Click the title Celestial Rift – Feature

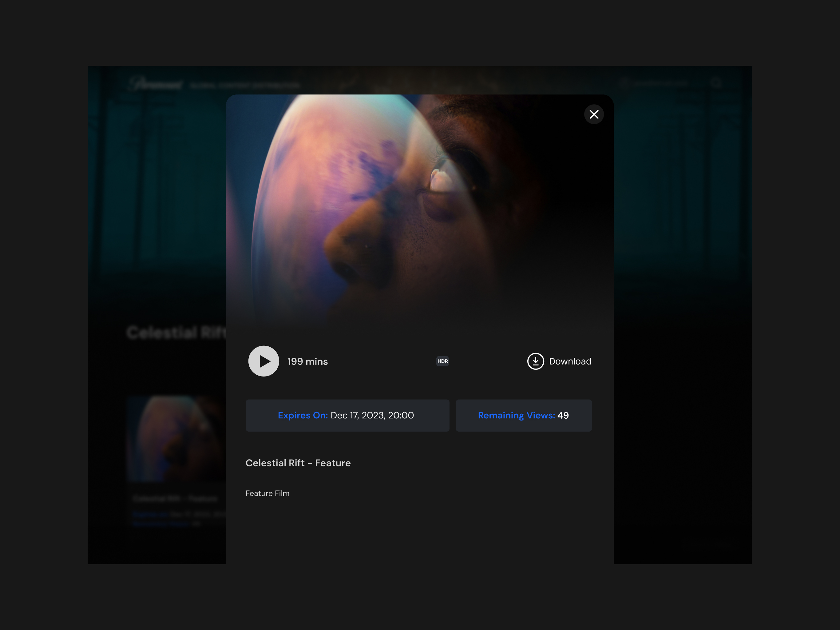click(x=298, y=463)
